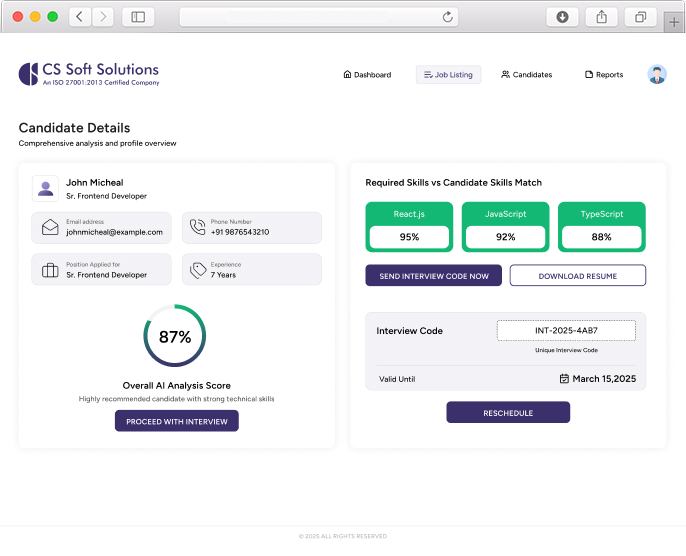Click Send Interview Code Now button
Screen dimensions: 686x556
click(434, 276)
